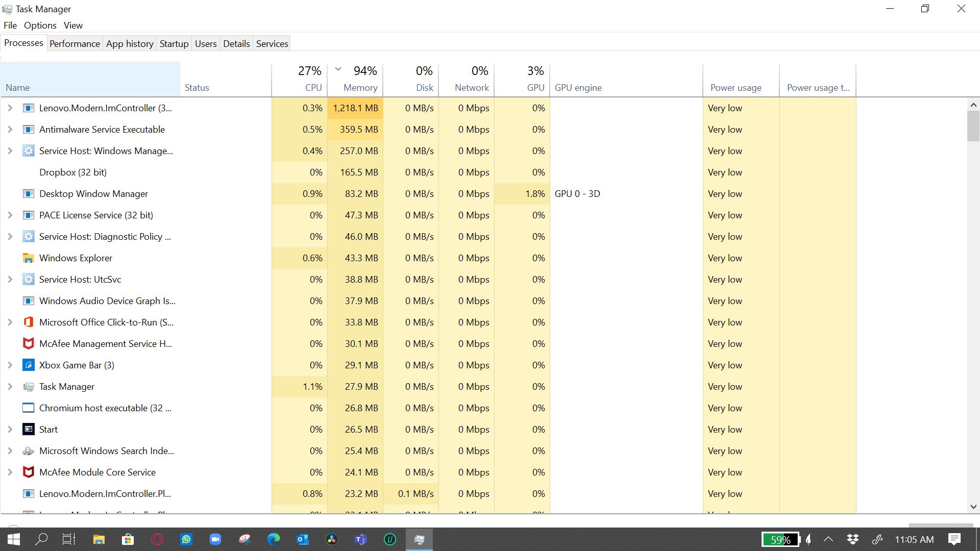Open Zoom from the taskbar

(215, 539)
